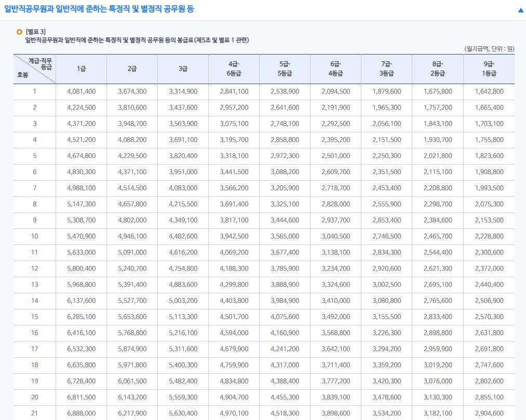Click the 7급·3등급 column header
526x420 pixels.
[x=386, y=69]
